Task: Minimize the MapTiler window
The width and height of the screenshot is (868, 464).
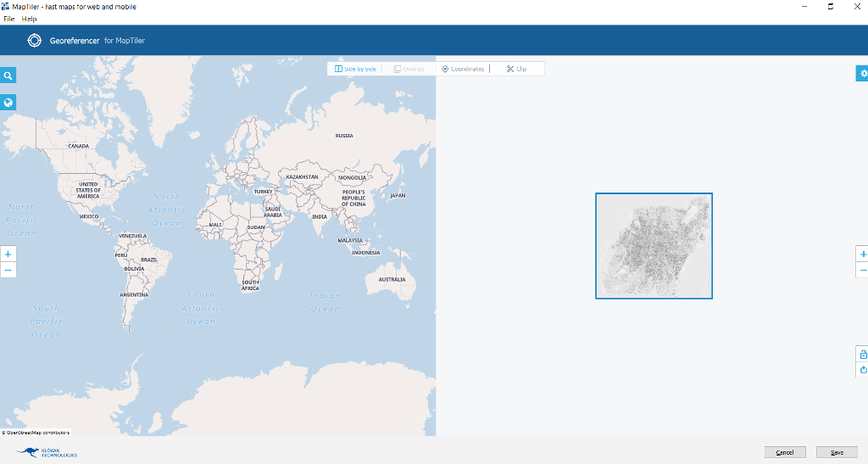Action: coord(804,7)
